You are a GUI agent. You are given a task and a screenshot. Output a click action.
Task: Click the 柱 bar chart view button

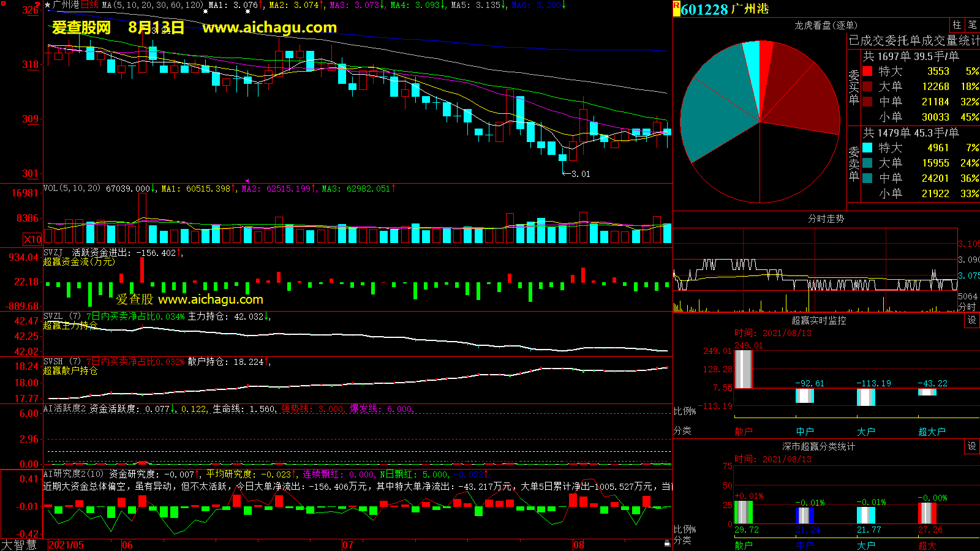[x=957, y=24]
